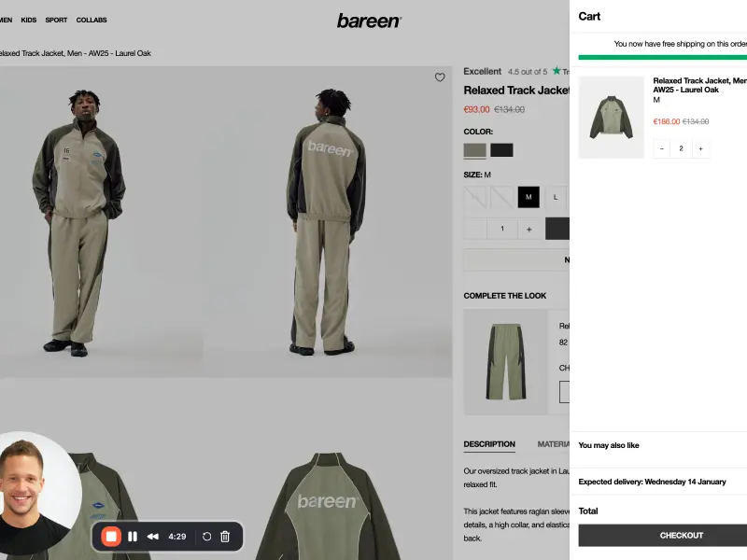Go to homepage via the bareen logo
The image size is (747, 560).
[x=369, y=21]
